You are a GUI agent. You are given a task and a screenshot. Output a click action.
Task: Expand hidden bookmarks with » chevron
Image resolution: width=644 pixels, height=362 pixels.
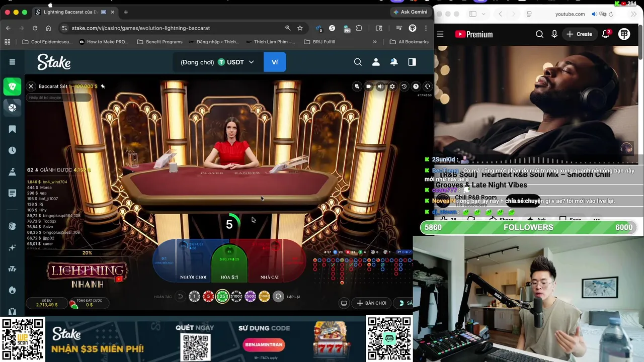point(375,42)
